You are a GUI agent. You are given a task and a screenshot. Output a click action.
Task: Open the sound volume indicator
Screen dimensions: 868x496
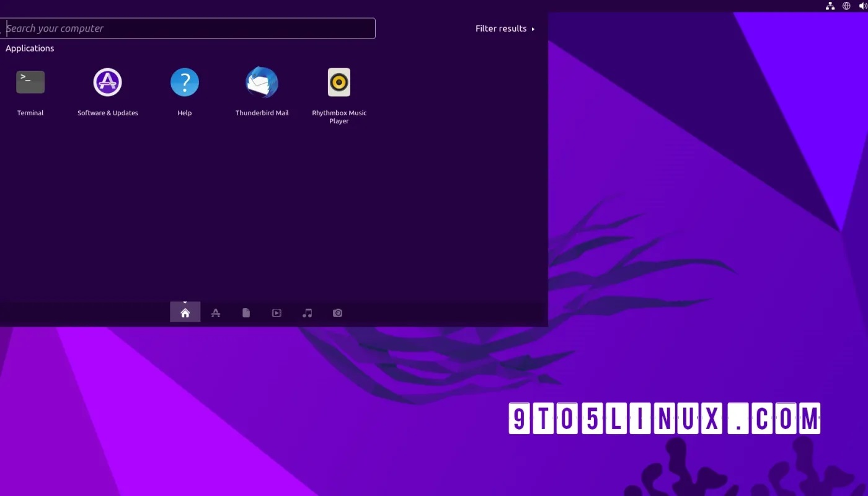click(x=863, y=6)
